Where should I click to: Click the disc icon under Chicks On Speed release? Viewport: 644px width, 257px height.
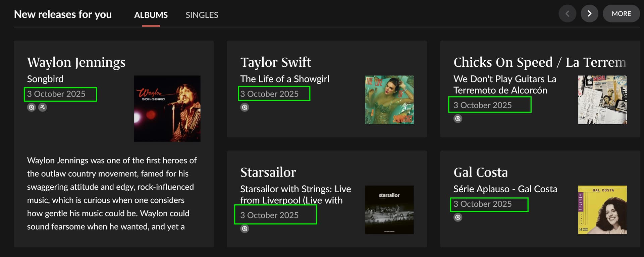[x=458, y=119]
